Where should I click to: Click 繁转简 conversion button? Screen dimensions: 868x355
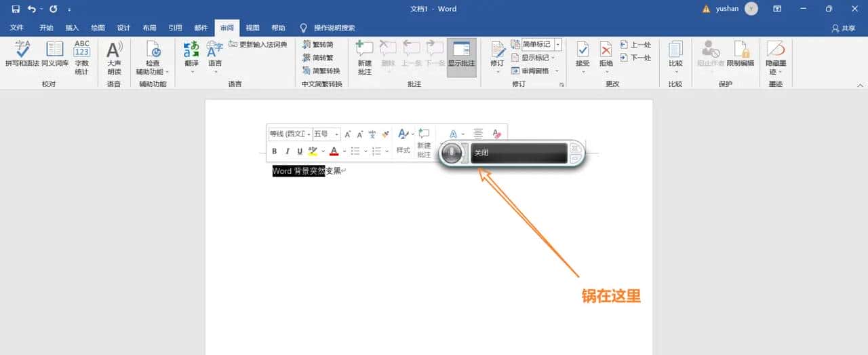pyautogui.click(x=317, y=45)
